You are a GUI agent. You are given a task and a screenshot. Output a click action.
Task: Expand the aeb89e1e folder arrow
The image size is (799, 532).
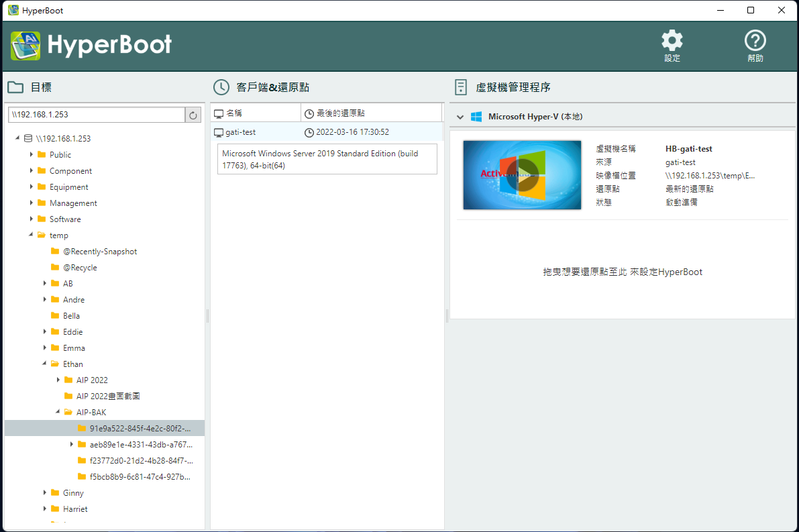[72, 444]
